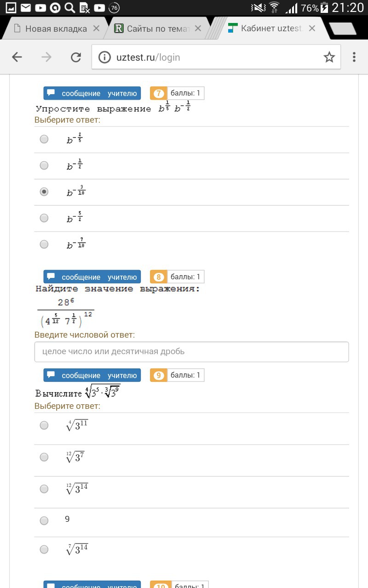Focus the numeric answer input field
Viewport: 368px width, 588px height.
[191, 351]
